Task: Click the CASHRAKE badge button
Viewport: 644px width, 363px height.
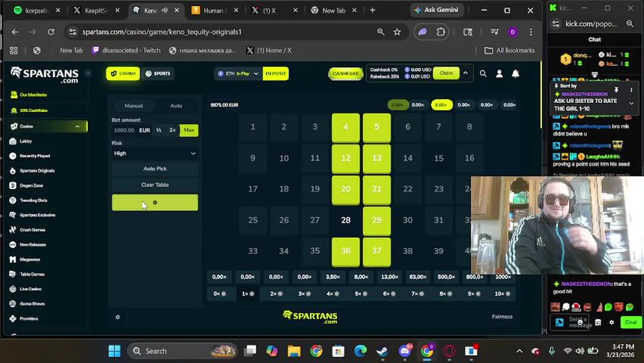Action: (x=346, y=74)
